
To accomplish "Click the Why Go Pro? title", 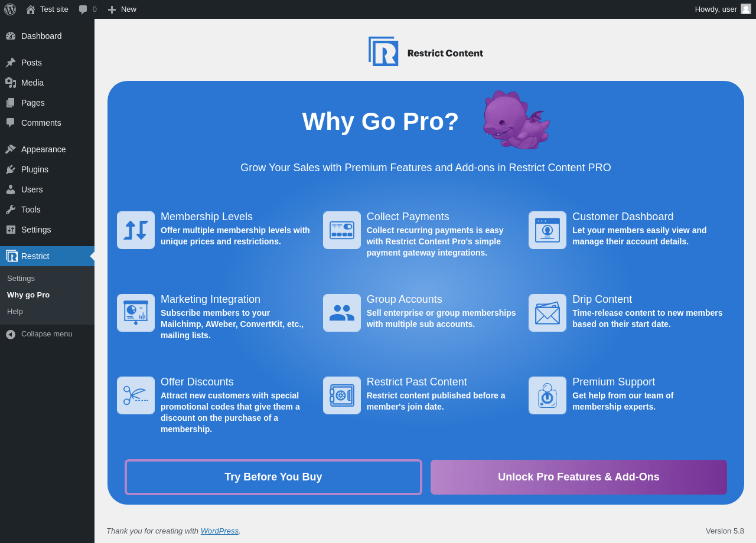I will 380,122.
